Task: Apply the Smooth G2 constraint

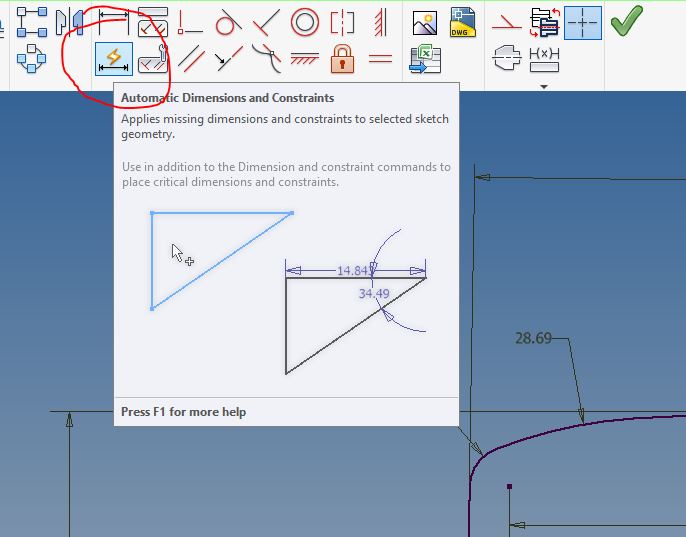Action: (x=266, y=59)
